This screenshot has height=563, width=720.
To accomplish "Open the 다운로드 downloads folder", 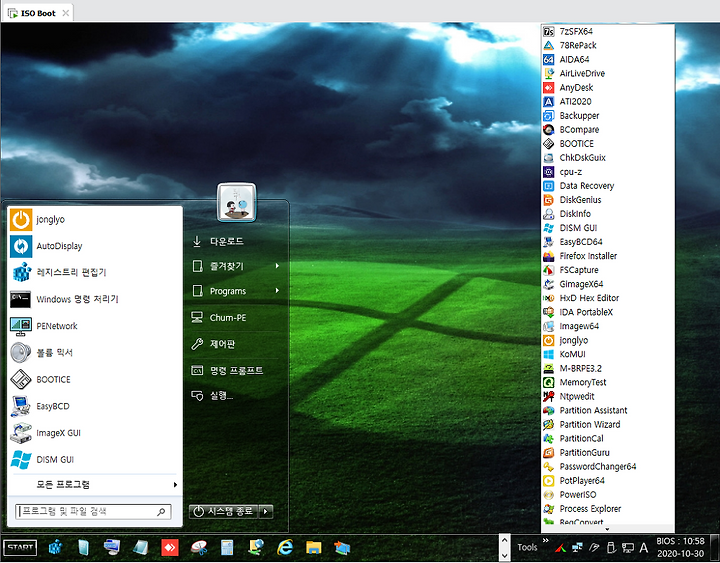I will point(236,241).
